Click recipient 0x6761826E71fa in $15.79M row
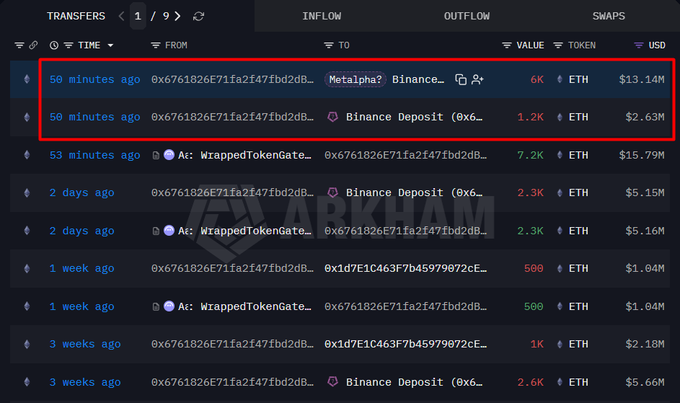Viewport: 680px width, 403px height. 405,155
